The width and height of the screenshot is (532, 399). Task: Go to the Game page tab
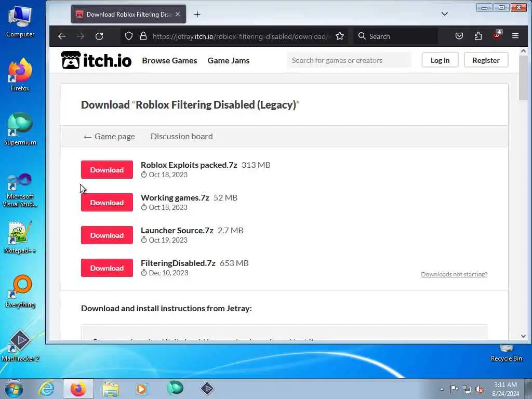(109, 137)
